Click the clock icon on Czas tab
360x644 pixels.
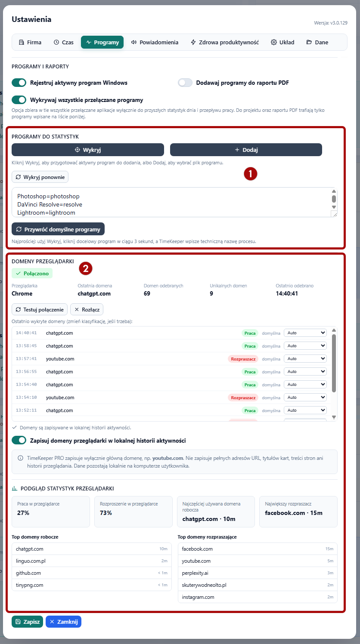[x=56, y=42]
